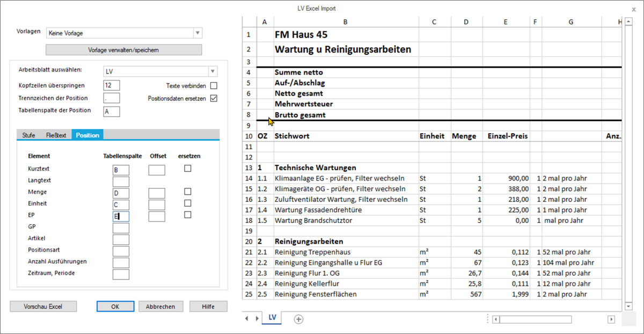Focus the Trennzeichen der Position field

(111, 98)
